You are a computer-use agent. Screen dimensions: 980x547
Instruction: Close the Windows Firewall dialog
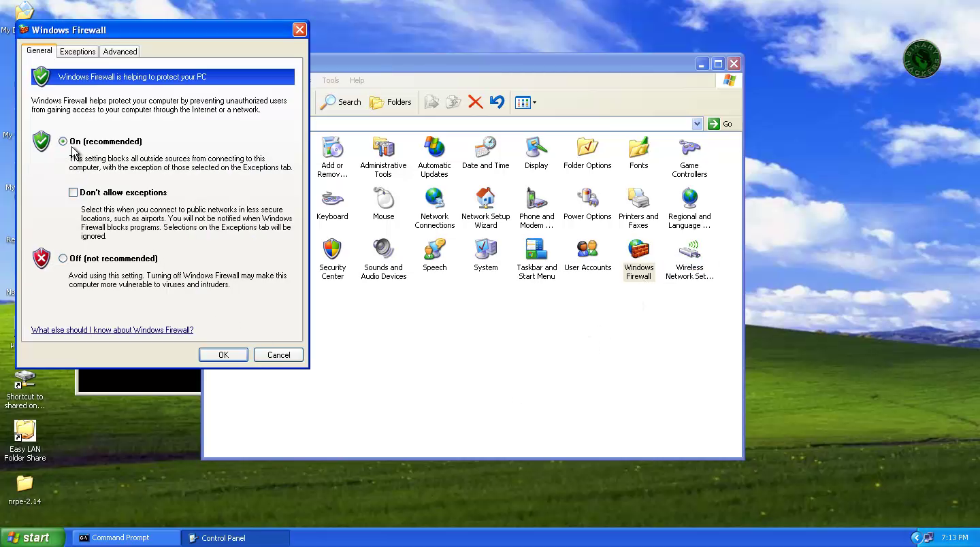(x=299, y=30)
